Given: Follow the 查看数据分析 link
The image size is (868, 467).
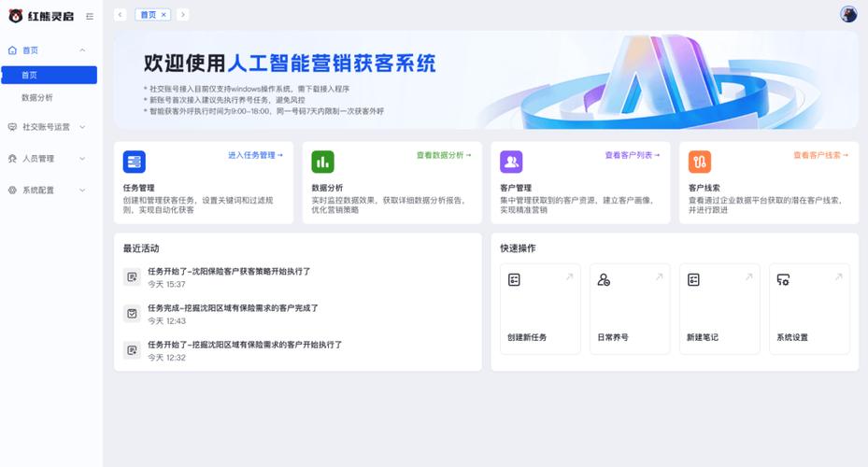Looking at the screenshot, I should [444, 155].
